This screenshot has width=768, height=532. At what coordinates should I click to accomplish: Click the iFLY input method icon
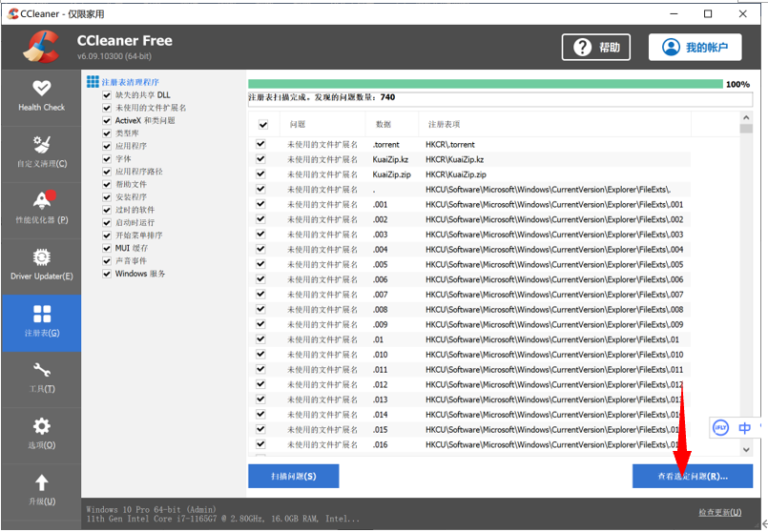pos(720,428)
